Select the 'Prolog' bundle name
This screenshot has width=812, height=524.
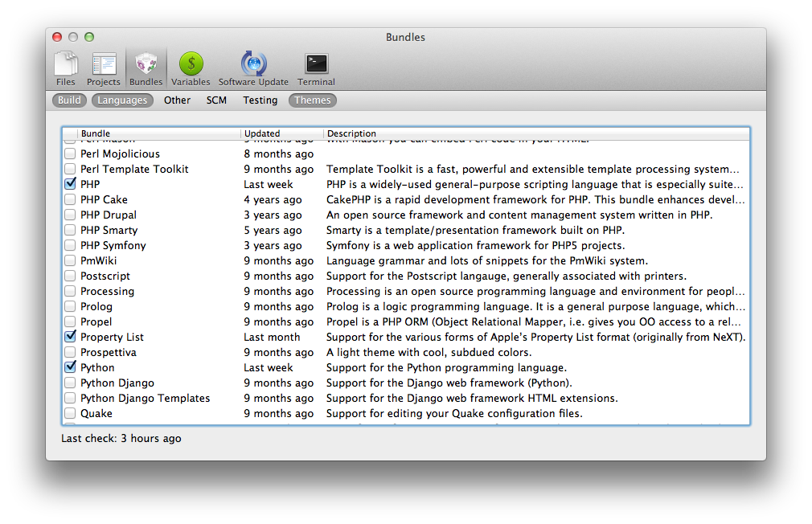coord(96,306)
